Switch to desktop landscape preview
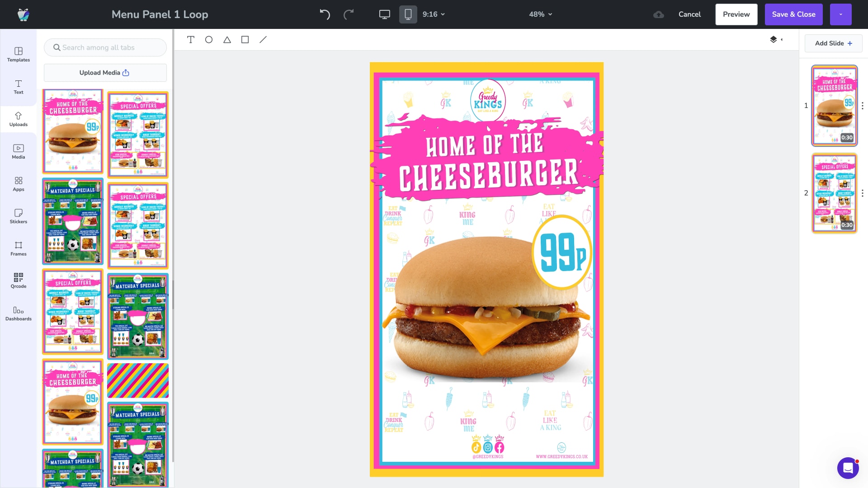Image resolution: width=868 pixels, height=488 pixels. click(385, 14)
